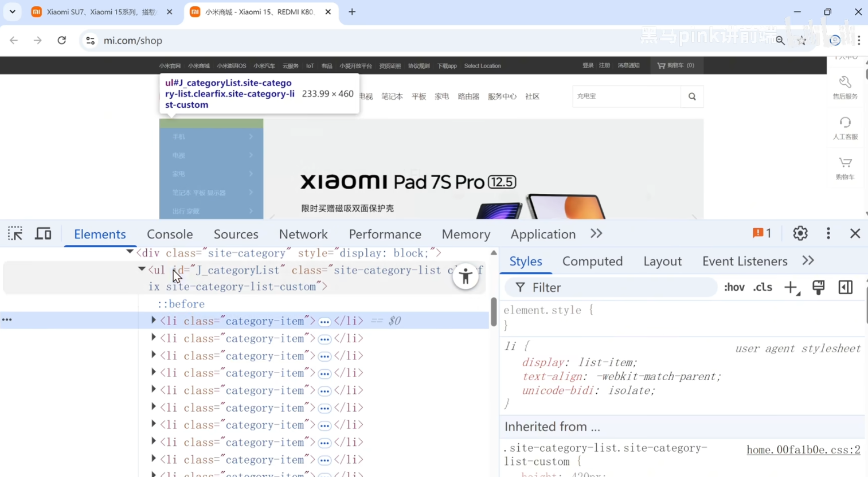This screenshot has width=868, height=477.
Task: Close the 小米商城 tab
Action: 328,12
